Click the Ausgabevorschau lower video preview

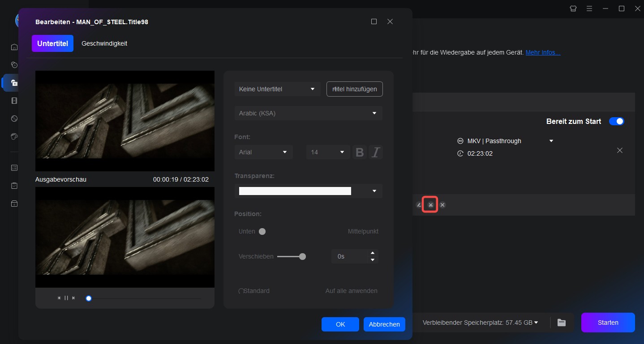pos(125,237)
